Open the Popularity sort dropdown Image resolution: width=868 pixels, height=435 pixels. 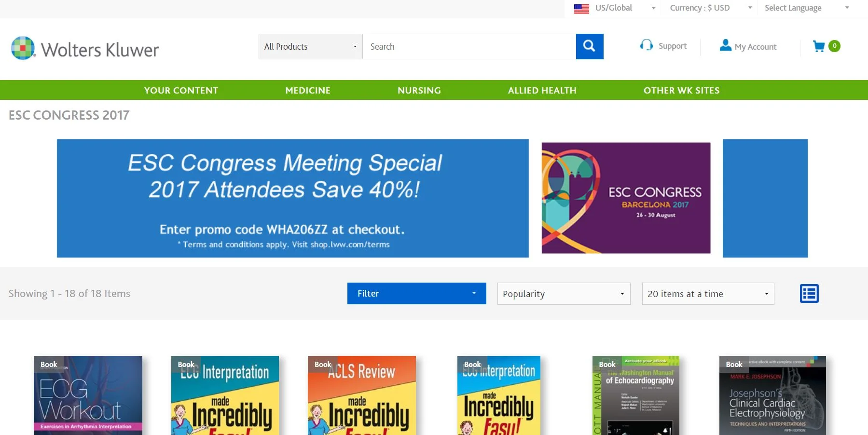pos(564,294)
